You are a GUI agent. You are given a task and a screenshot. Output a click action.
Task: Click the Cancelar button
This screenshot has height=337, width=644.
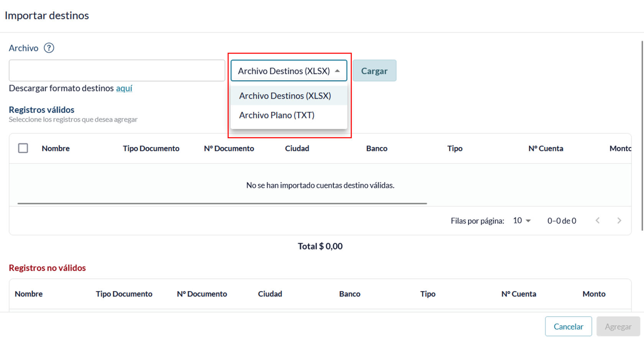pyautogui.click(x=568, y=326)
